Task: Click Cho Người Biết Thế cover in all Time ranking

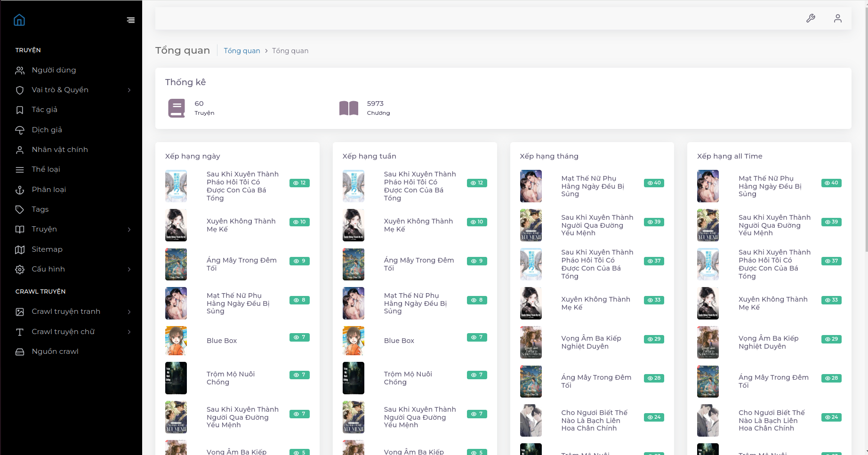Action: click(x=708, y=420)
